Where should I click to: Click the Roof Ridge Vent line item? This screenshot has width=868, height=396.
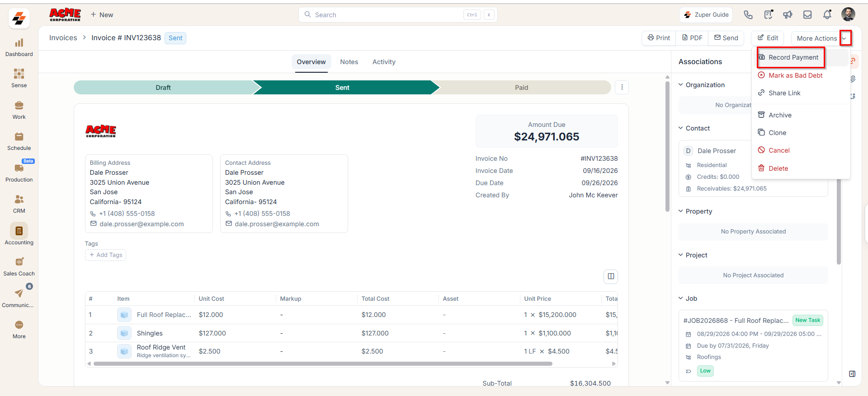(x=351, y=351)
